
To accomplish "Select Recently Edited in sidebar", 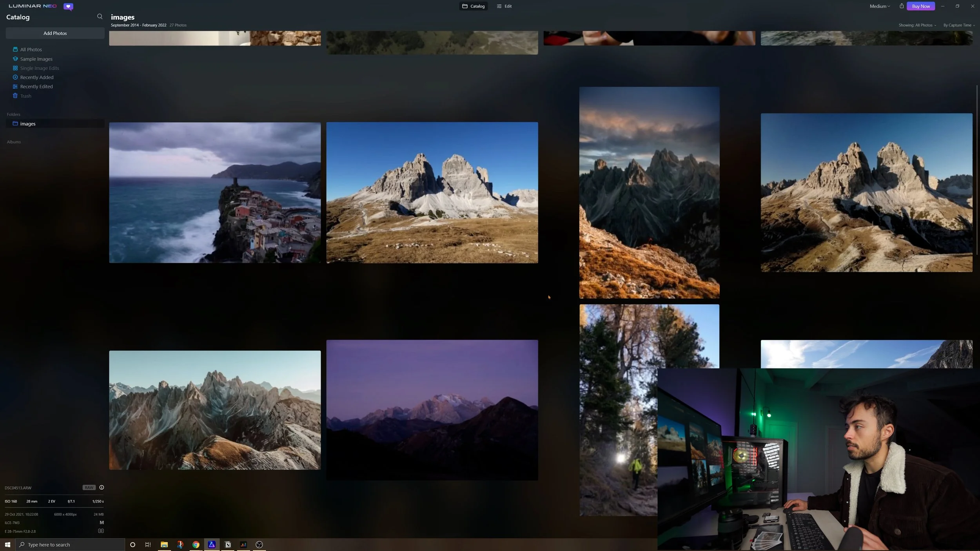I will tap(36, 87).
